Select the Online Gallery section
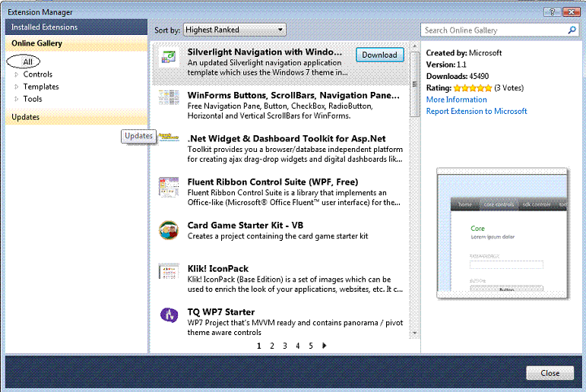The width and height of the screenshot is (586, 392). (x=76, y=43)
